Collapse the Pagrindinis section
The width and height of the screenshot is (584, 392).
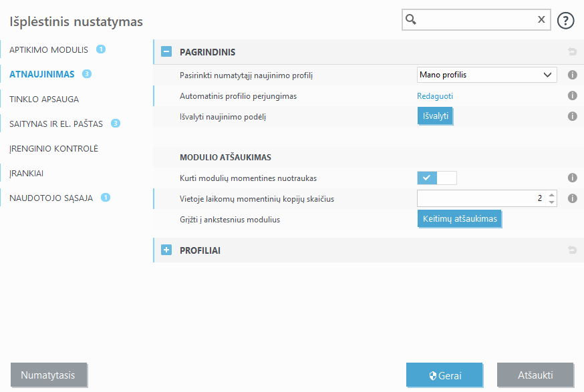tap(166, 52)
